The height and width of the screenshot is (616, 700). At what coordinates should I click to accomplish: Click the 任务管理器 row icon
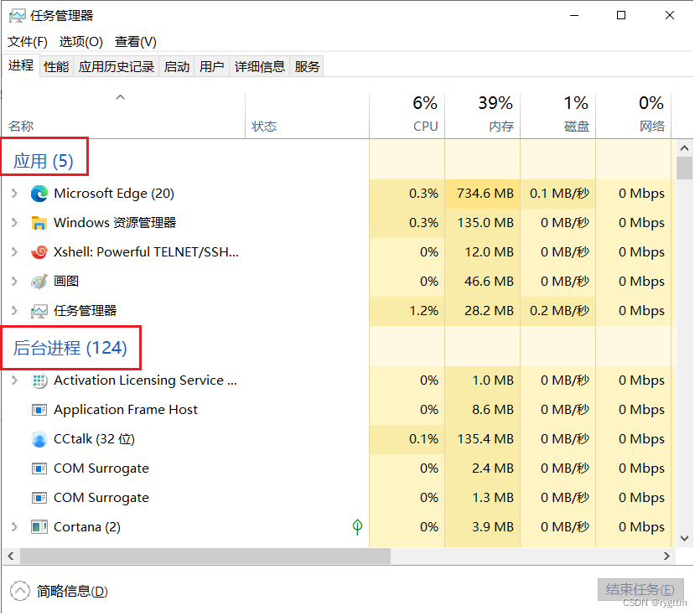coord(39,311)
